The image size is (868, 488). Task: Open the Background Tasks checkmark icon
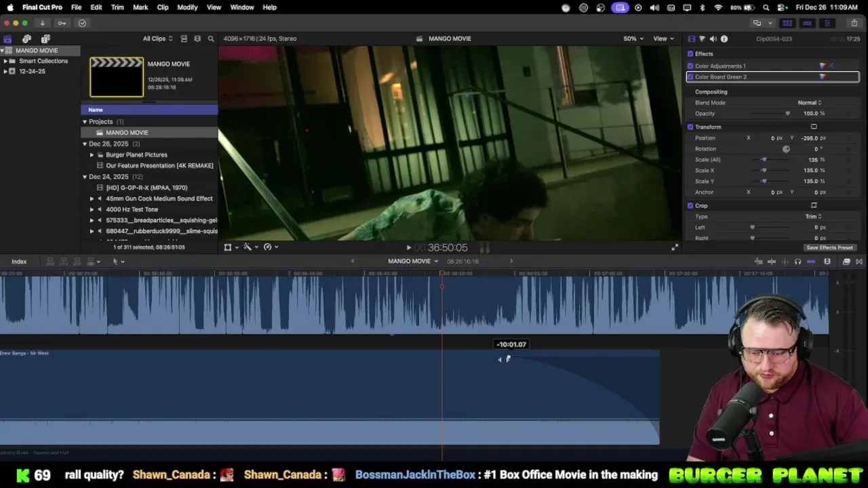click(82, 23)
